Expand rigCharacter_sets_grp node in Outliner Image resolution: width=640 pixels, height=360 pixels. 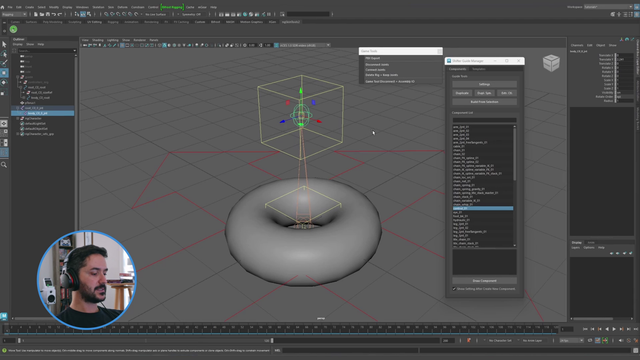point(18,134)
